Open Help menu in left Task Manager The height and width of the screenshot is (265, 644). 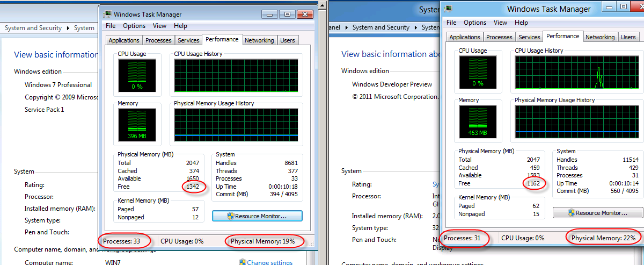180,26
